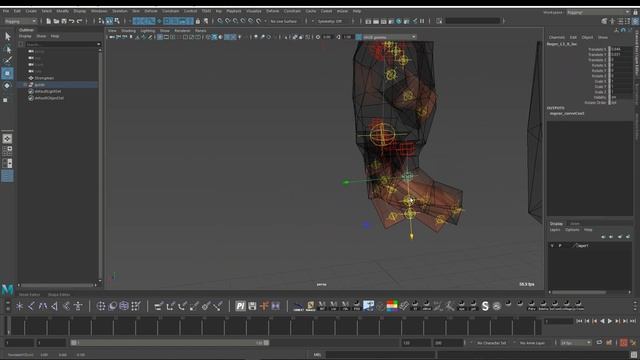The height and width of the screenshot is (360, 640).
Task: Open the Layers menu in layer editor
Action: [x=555, y=230]
